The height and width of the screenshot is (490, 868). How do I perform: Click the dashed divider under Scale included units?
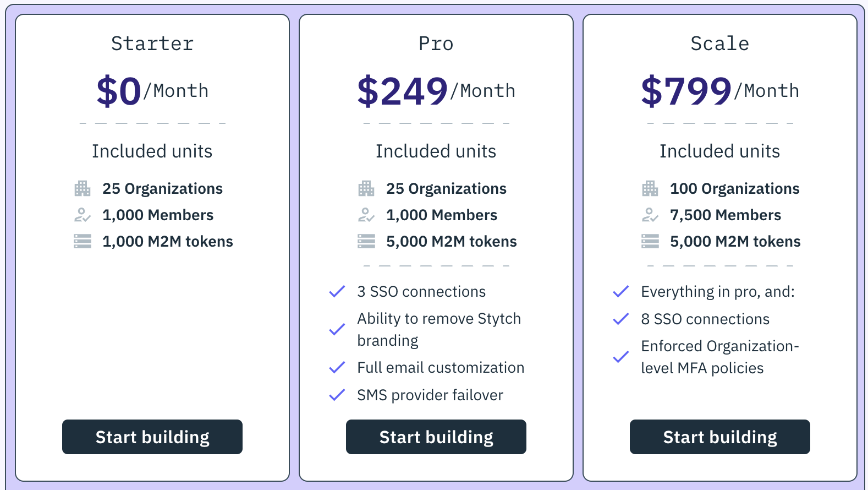click(719, 265)
